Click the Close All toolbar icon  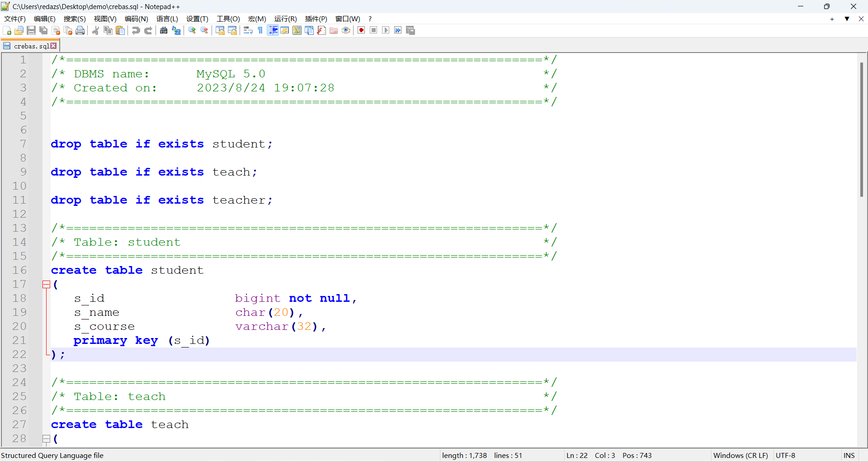[x=68, y=30]
